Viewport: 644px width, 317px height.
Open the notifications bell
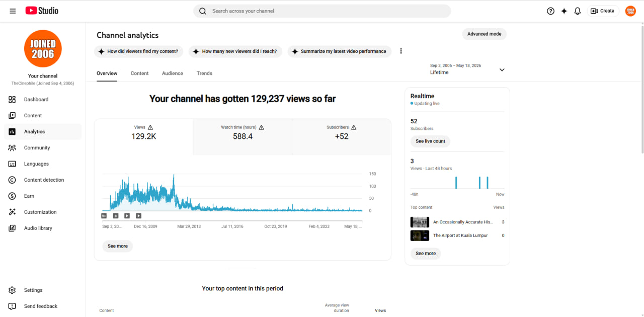coord(578,11)
